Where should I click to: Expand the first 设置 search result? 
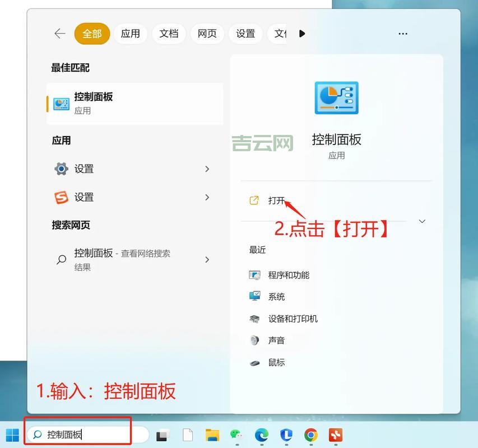point(207,169)
